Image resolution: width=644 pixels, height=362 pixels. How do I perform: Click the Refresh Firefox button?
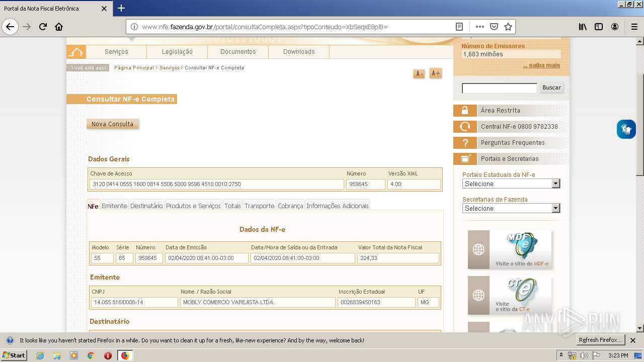pyautogui.click(x=600, y=340)
